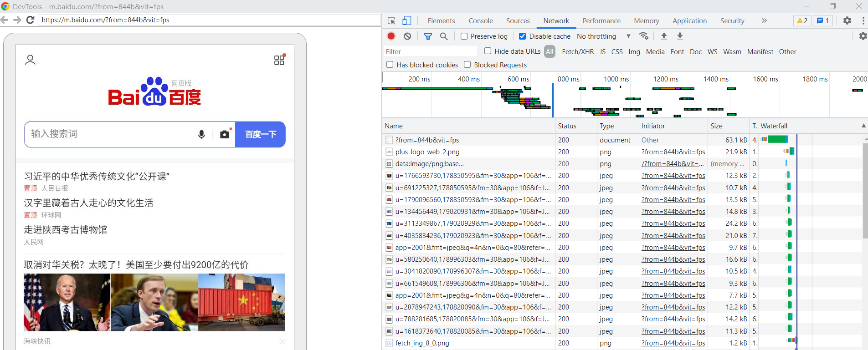Filter requests by Fetch/XHR
The image size is (868, 350).
[x=578, y=52]
